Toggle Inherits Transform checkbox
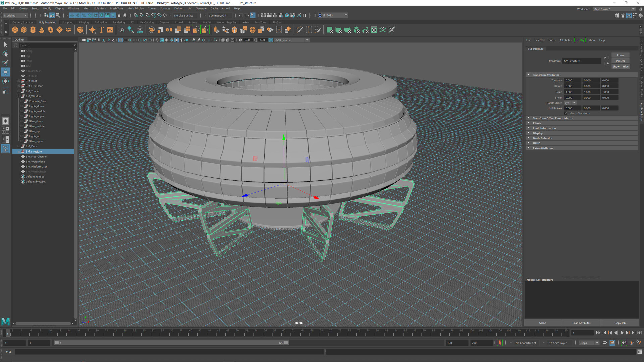Viewport: 644px width, 362px height. [566, 113]
